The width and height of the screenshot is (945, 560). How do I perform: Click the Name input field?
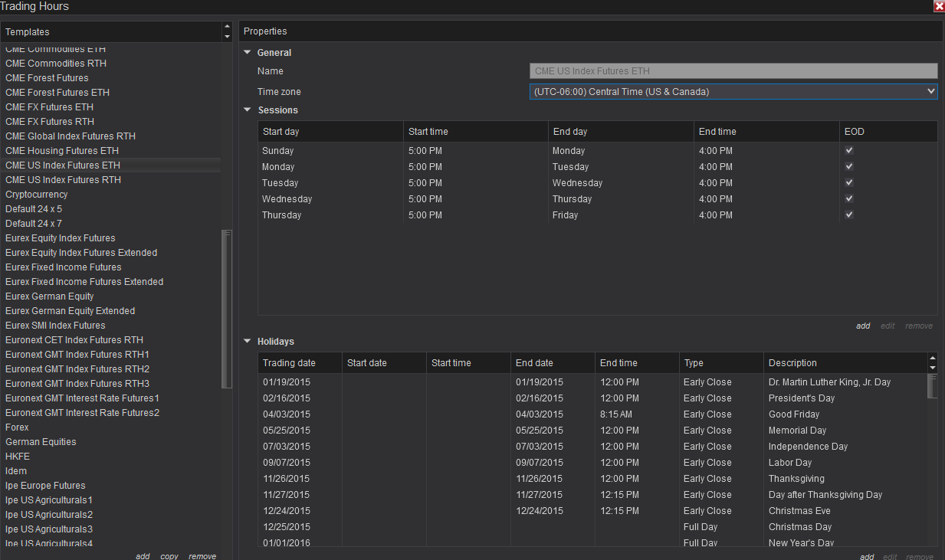click(733, 71)
